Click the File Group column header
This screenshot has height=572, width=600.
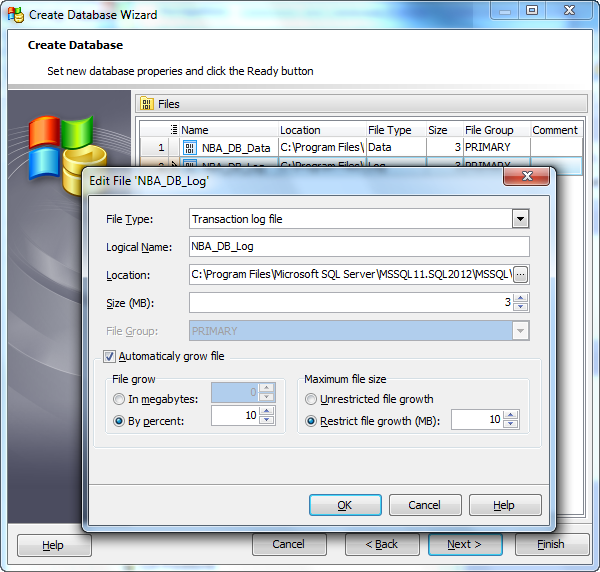[489, 130]
